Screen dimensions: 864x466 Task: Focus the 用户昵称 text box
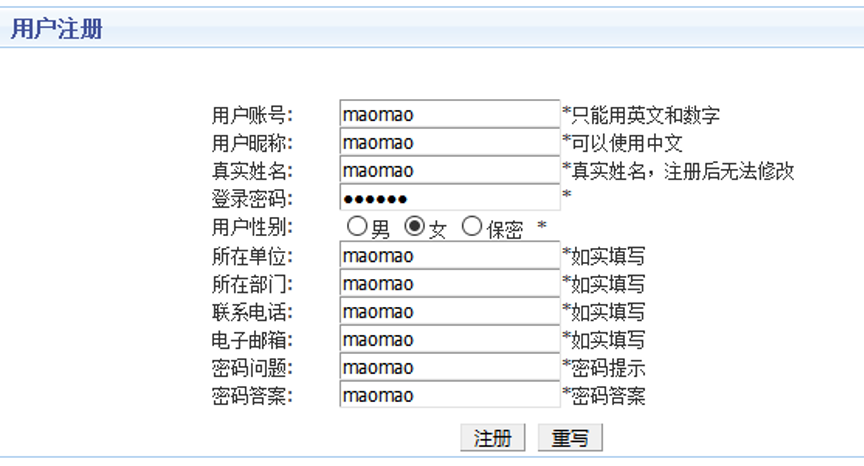point(449,142)
